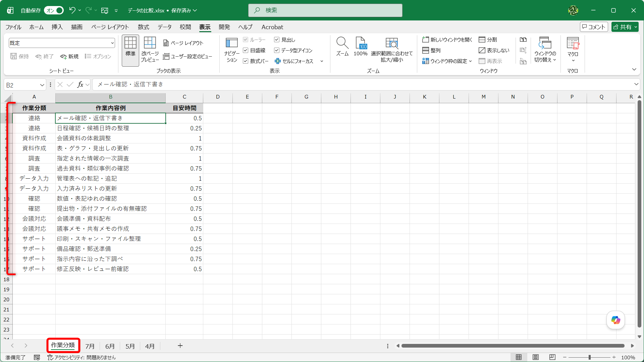Screen dimensions: 644x362
Task: Open 改ページプレビュー page break preview
Action: pyautogui.click(x=150, y=50)
